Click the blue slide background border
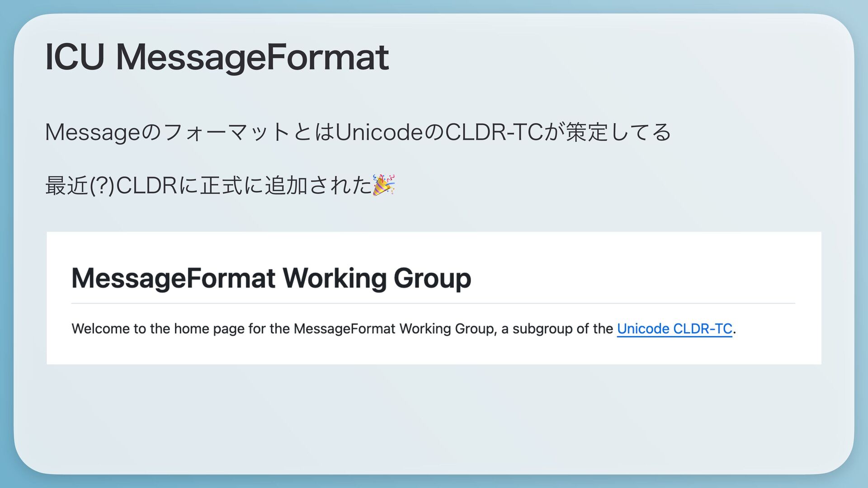 [x=5, y=244]
